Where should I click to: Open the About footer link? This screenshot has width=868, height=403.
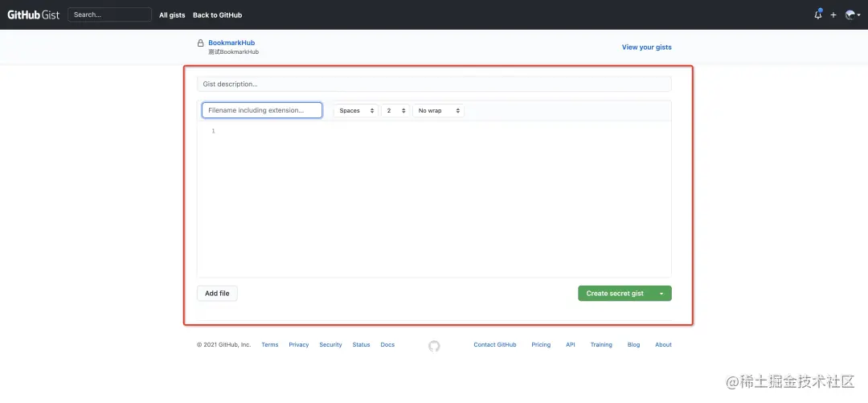[x=663, y=345]
